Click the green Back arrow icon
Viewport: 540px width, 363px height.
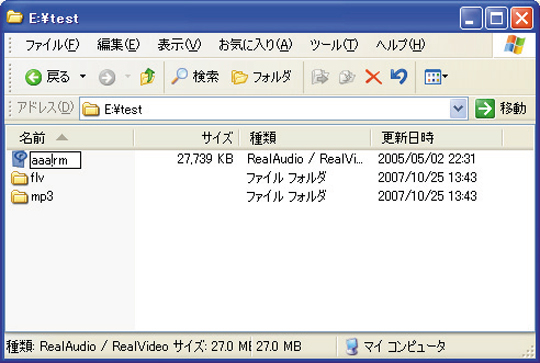click(33, 77)
